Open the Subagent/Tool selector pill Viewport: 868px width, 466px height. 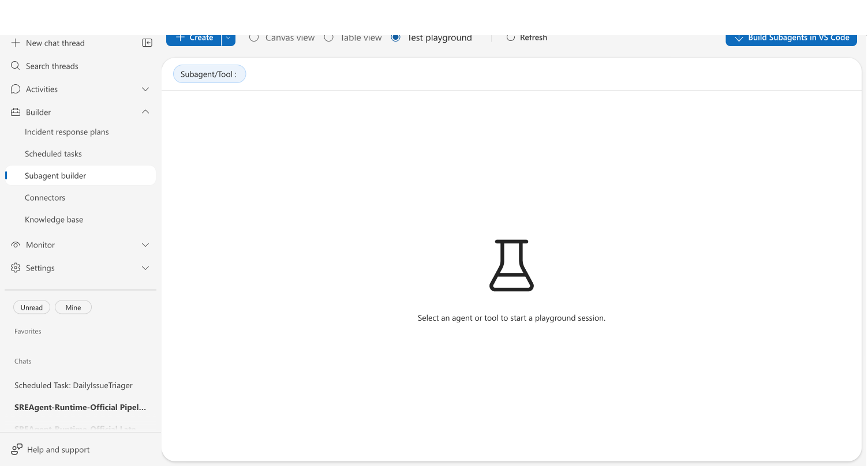click(209, 74)
